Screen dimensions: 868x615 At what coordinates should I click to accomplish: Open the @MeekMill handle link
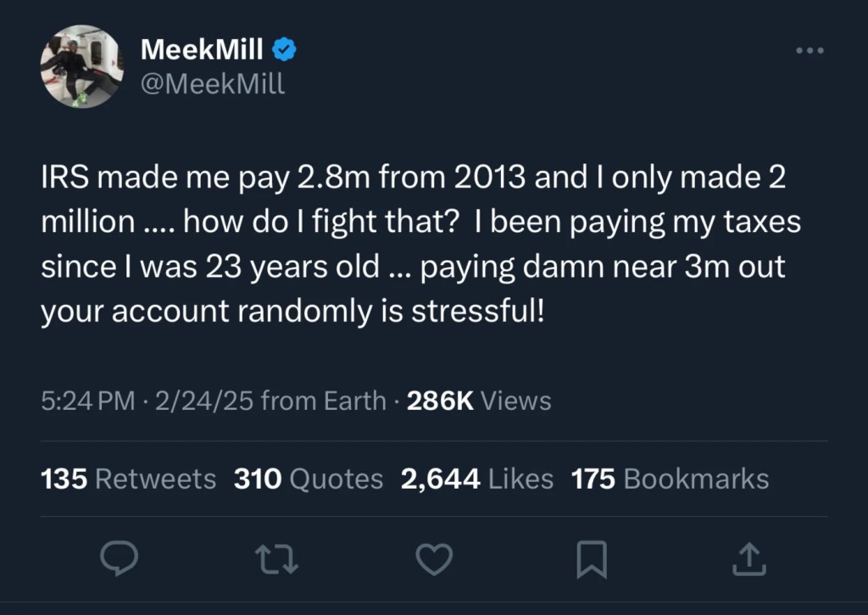tap(214, 85)
